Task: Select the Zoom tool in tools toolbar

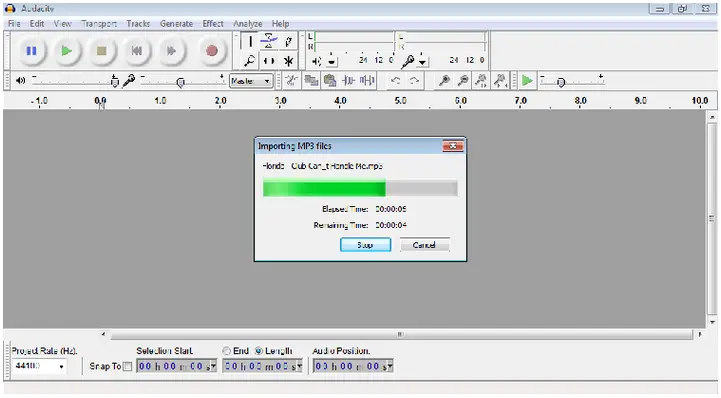Action: (x=250, y=60)
